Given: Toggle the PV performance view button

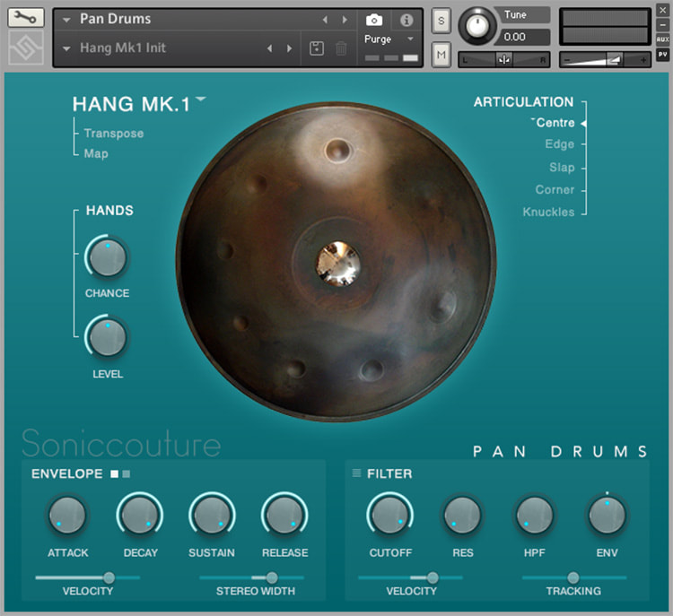Looking at the screenshot, I should coord(663,55).
